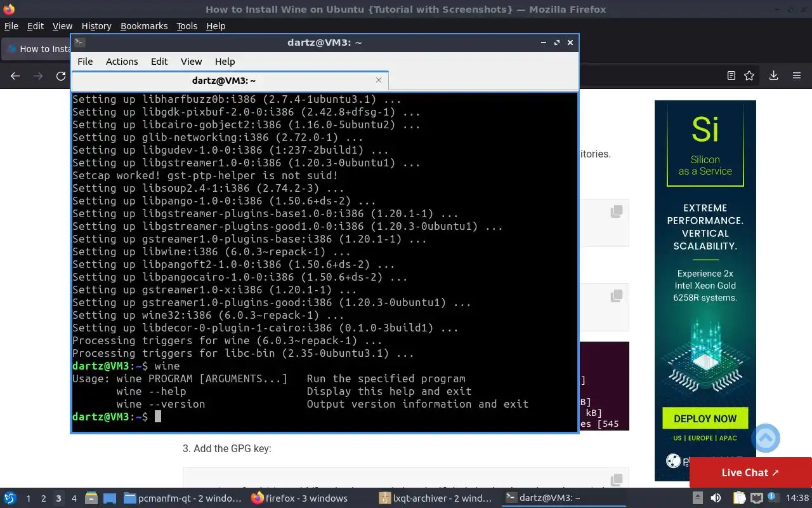The image size is (812, 508).
Task: Open pcmanfm-qt taskbar group
Action: [x=183, y=498]
